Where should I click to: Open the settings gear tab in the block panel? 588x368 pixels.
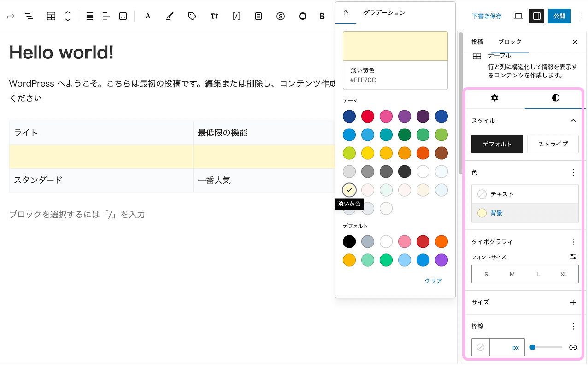pos(494,98)
